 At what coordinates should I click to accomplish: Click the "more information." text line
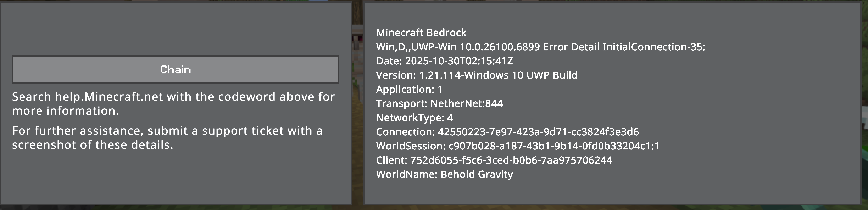point(65,111)
